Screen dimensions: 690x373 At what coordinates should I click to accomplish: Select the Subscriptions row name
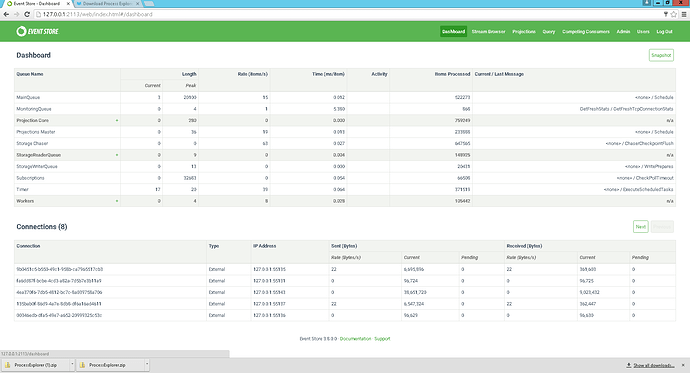[x=30, y=178]
